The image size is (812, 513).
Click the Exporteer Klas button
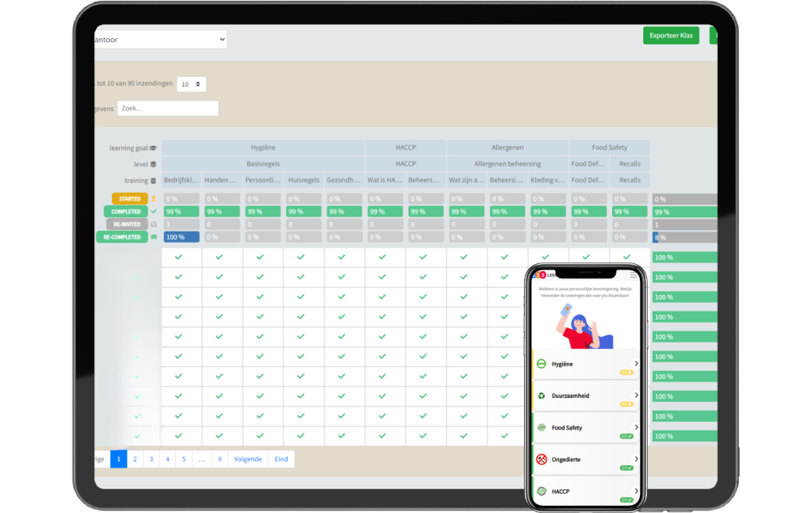coord(671,35)
